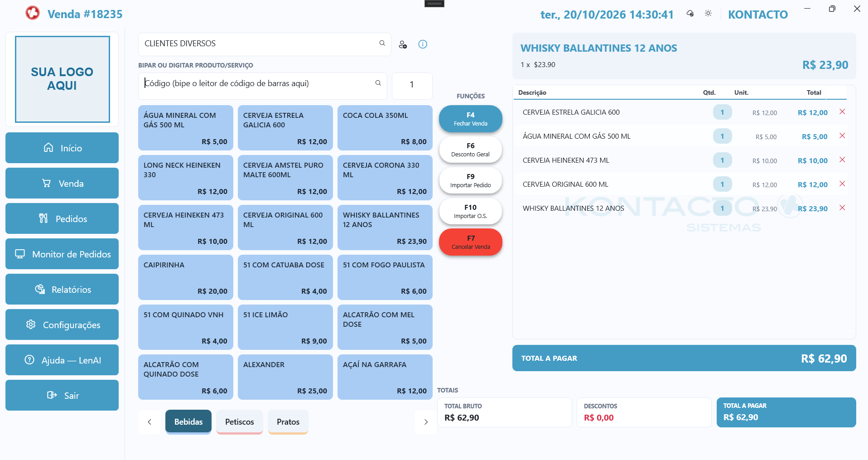The width and height of the screenshot is (868, 460).
Task: Click F6 Desconto Geral button
Action: point(471,150)
